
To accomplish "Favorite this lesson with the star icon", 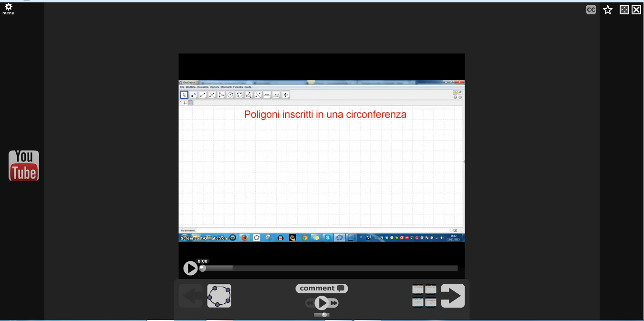I will coord(607,10).
